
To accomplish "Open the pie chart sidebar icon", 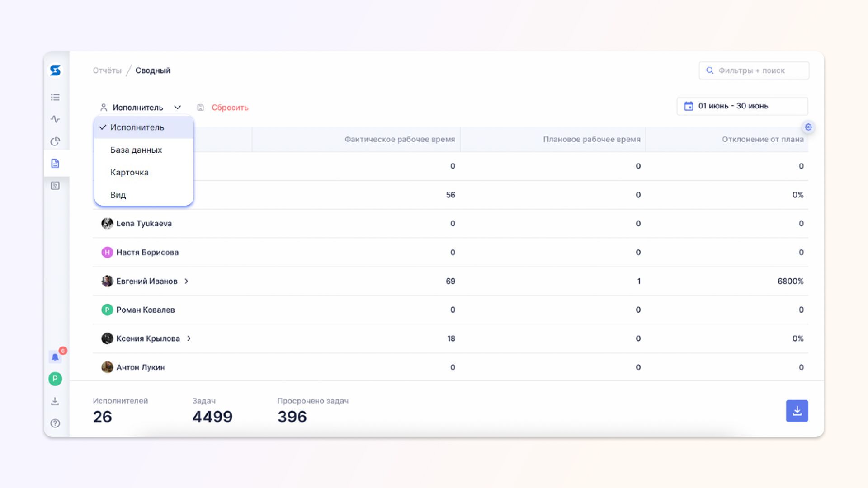I will pyautogui.click(x=55, y=141).
